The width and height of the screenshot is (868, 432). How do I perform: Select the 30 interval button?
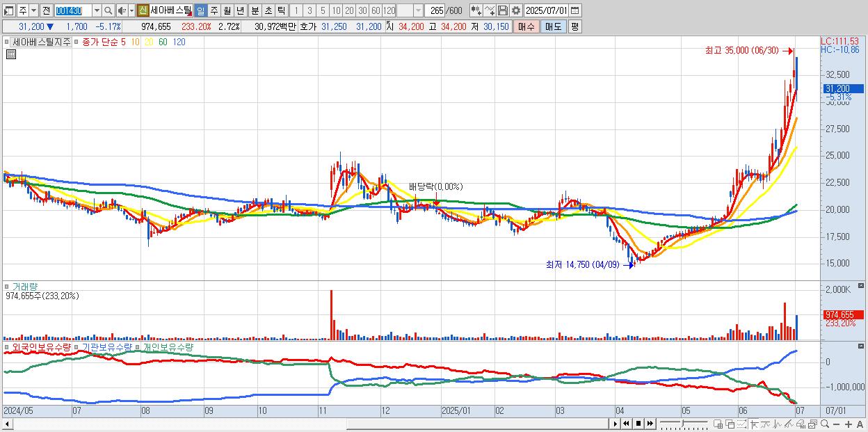[x=362, y=11]
